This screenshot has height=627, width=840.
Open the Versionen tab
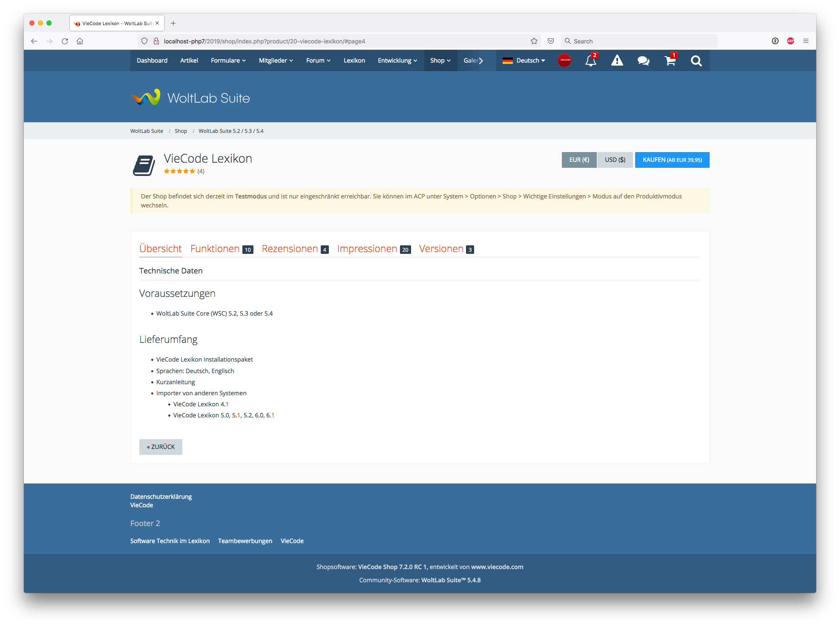[441, 249]
